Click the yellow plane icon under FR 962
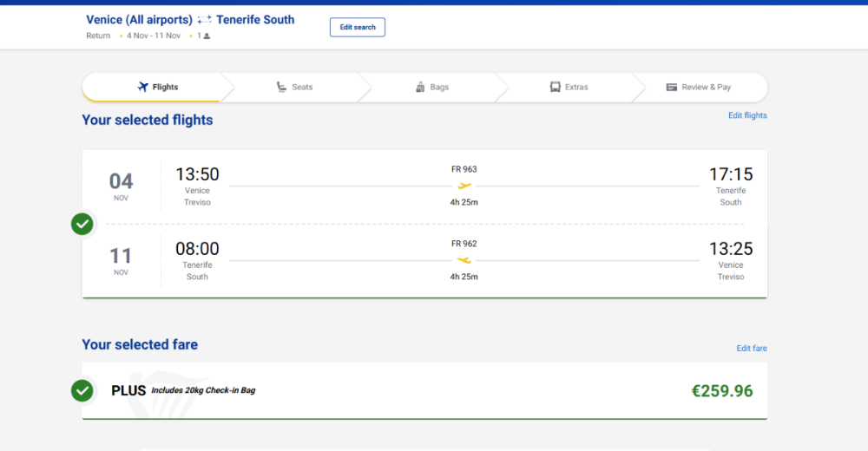This screenshot has height=451, width=868. [x=464, y=260]
